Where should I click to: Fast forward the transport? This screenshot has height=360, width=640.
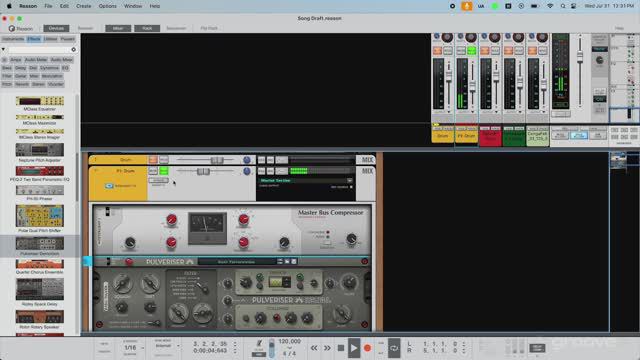327,348
